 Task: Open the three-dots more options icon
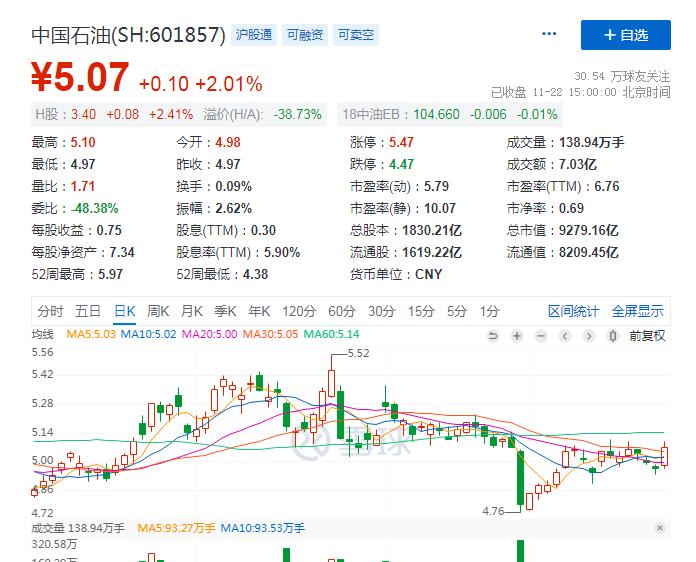pyautogui.click(x=549, y=34)
